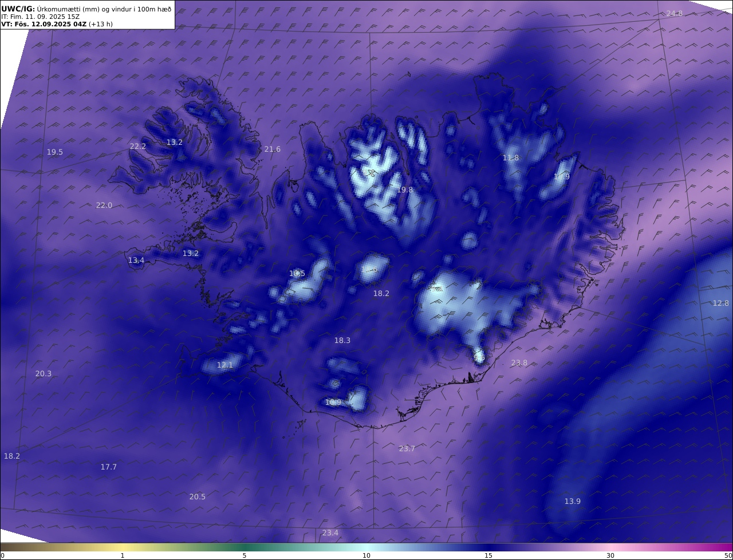Click the colorbar tick label 10
This screenshot has width=733, height=560.
[366, 556]
